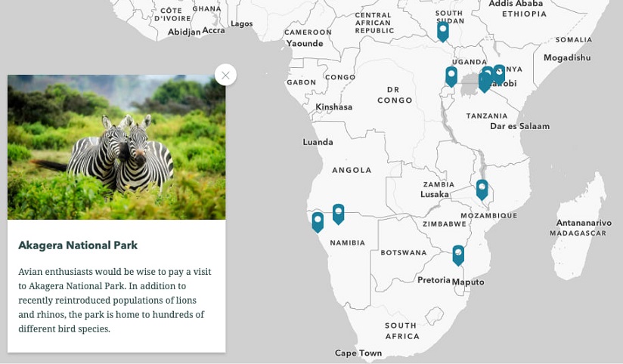Select the map pin east of Lusaka
The height and width of the screenshot is (364, 623).
(x=482, y=190)
